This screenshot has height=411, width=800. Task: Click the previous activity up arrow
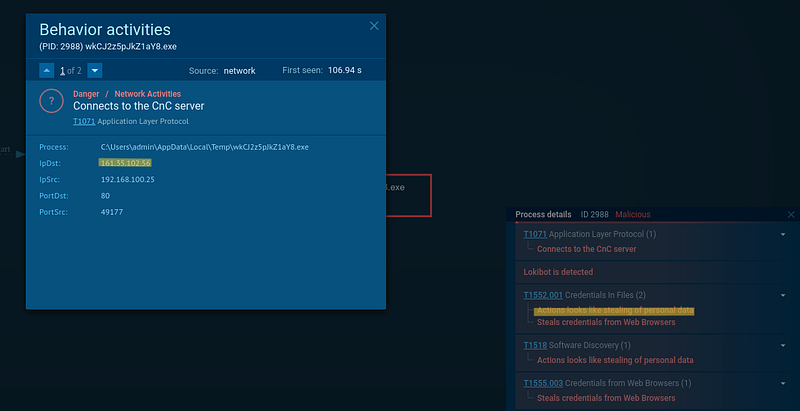tap(47, 71)
